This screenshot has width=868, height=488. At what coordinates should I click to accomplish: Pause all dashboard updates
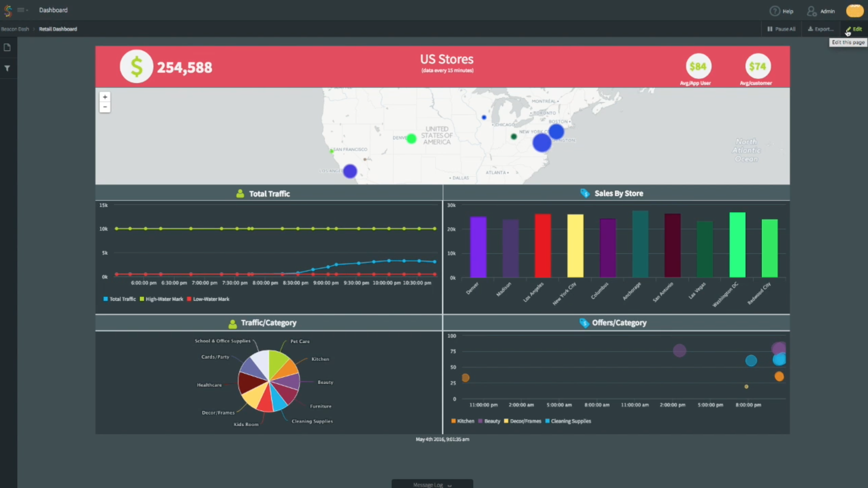click(781, 29)
